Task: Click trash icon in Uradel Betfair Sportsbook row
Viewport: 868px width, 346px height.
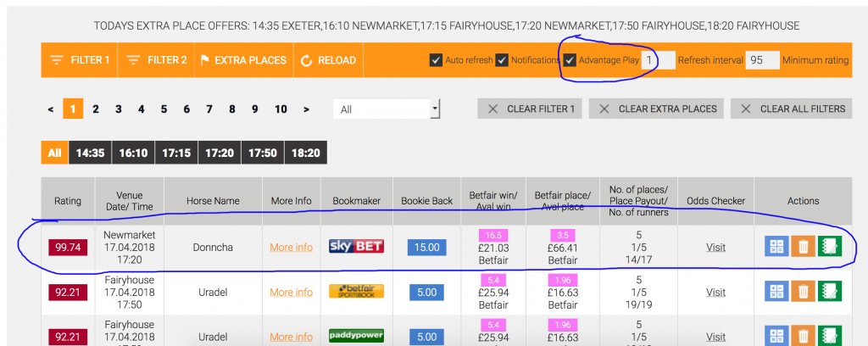Action: point(803,293)
